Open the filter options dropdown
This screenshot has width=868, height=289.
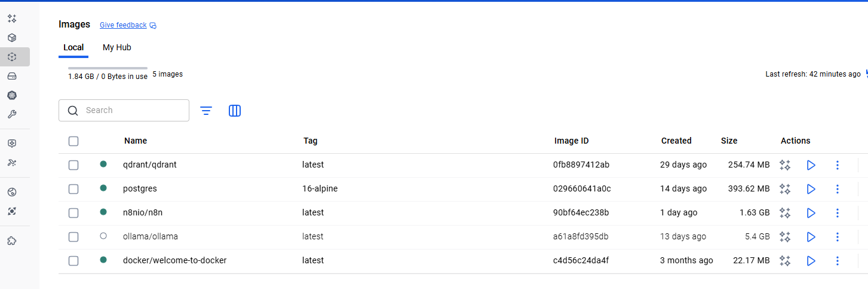click(x=206, y=111)
